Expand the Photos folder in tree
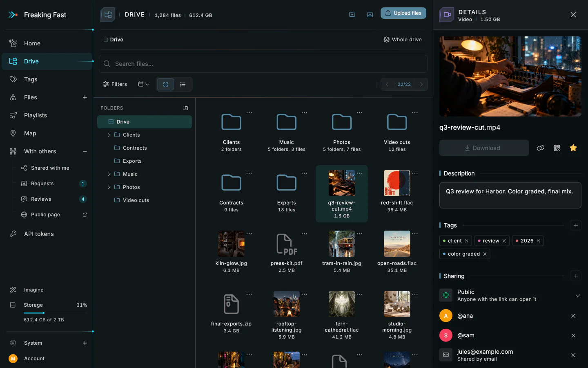The height and width of the screenshot is (368, 588). (109, 187)
